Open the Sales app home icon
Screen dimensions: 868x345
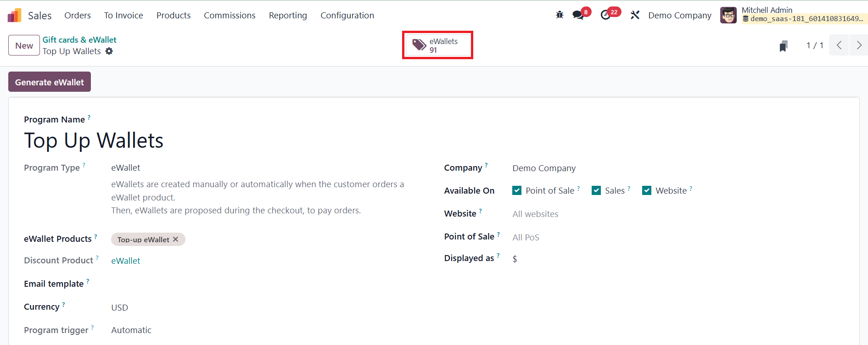pos(15,16)
